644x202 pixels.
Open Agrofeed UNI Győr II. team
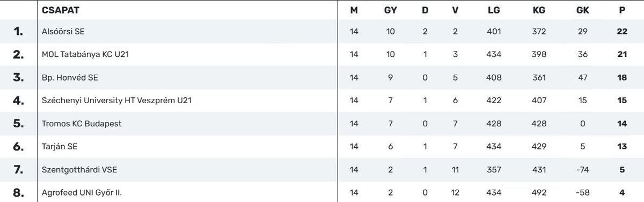(82, 192)
